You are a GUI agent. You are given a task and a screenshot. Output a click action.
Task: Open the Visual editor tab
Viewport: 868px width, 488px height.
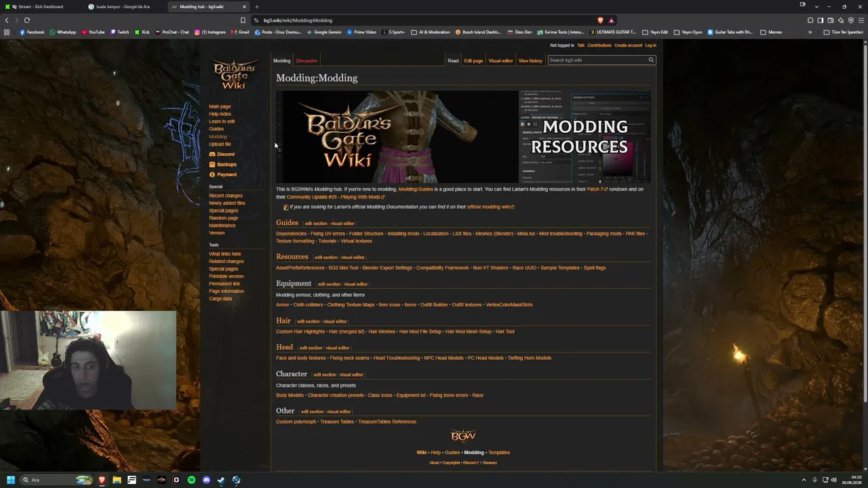click(500, 61)
